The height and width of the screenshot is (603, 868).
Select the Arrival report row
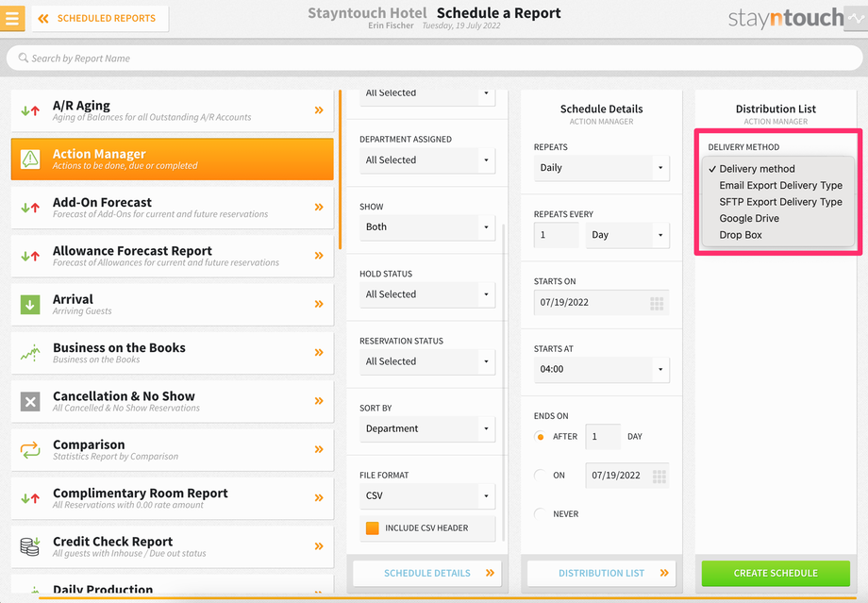click(172, 305)
